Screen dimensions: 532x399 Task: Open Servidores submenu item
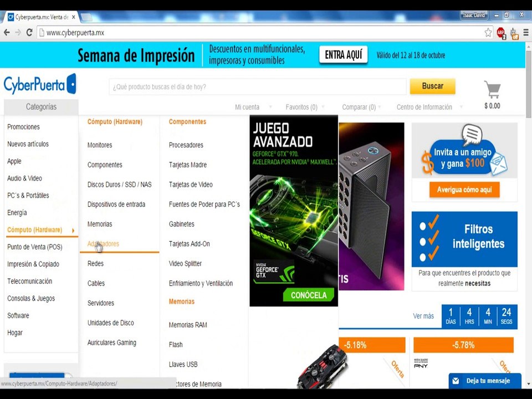101,303
